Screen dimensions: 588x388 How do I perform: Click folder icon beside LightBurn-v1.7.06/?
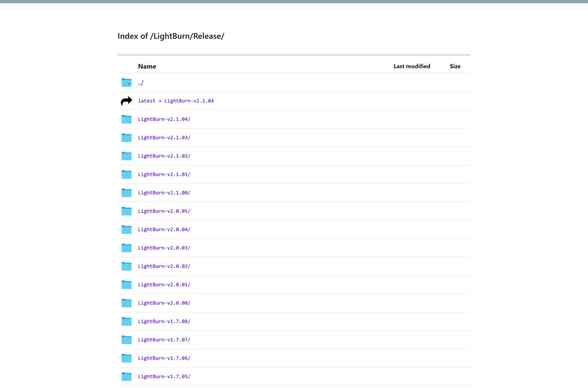tap(126, 358)
